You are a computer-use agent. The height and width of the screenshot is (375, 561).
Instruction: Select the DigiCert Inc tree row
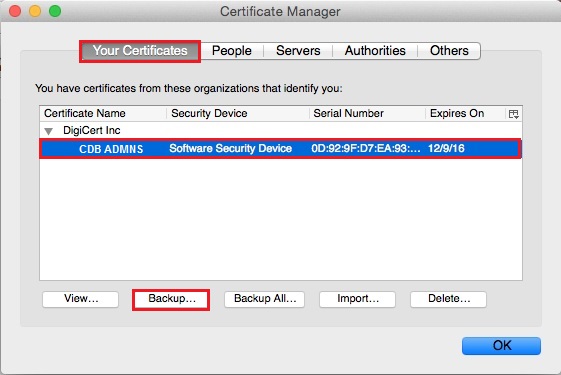pyautogui.click(x=281, y=131)
